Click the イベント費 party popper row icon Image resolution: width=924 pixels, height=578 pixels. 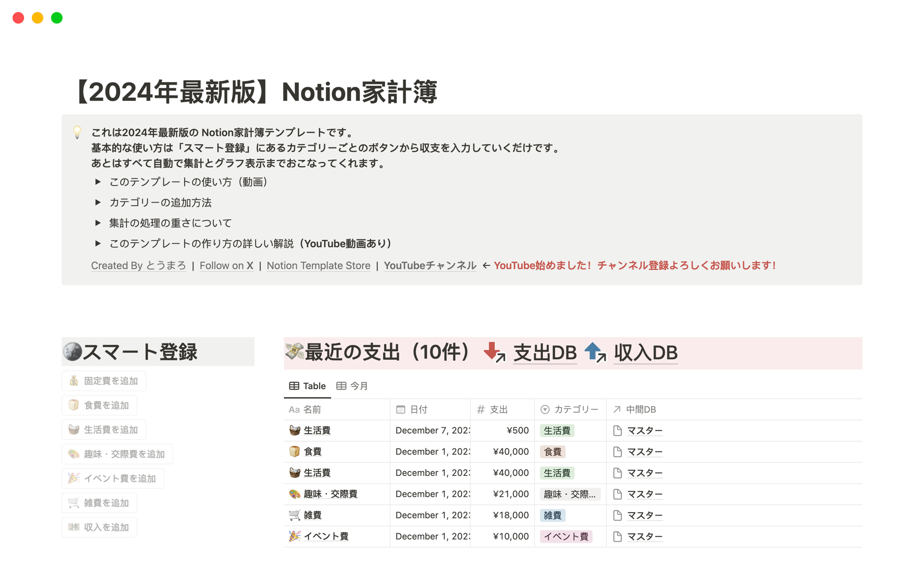(295, 536)
